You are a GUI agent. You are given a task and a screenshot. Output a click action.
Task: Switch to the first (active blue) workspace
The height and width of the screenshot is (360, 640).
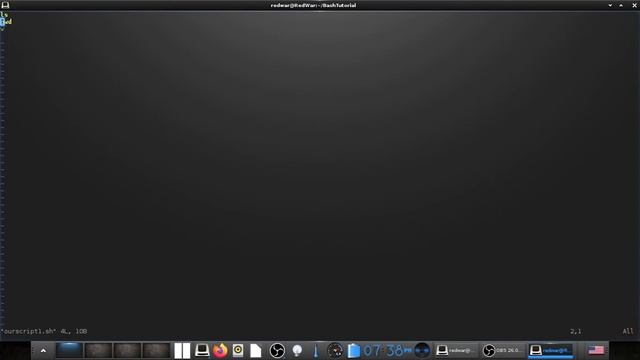click(69, 350)
